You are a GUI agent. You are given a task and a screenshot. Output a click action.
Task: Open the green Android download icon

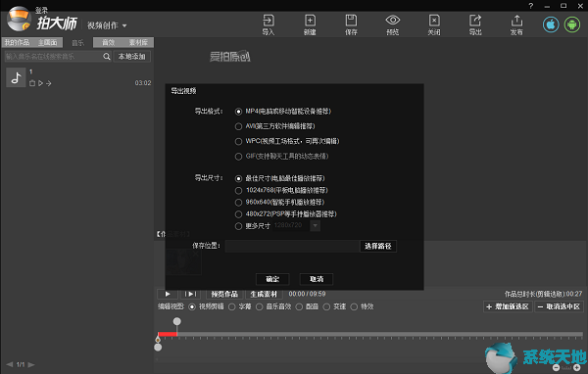pos(572,24)
